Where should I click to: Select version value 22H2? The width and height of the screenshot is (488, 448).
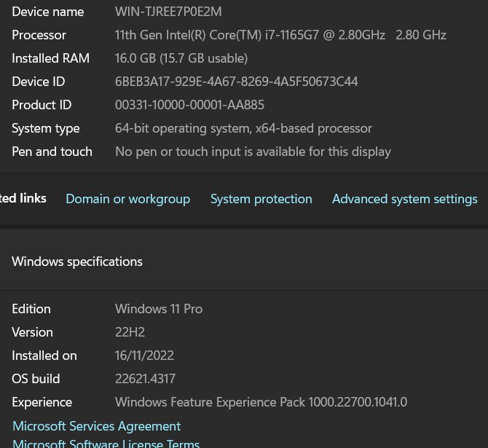(x=130, y=332)
